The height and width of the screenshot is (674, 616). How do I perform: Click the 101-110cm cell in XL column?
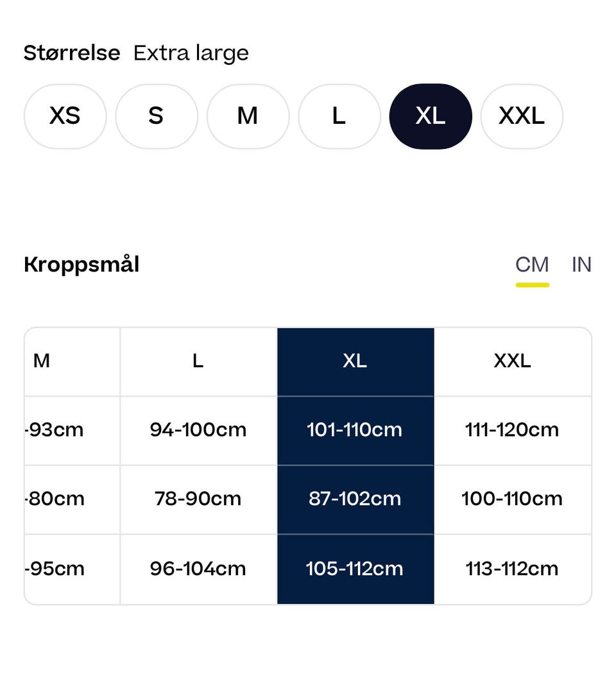click(355, 430)
